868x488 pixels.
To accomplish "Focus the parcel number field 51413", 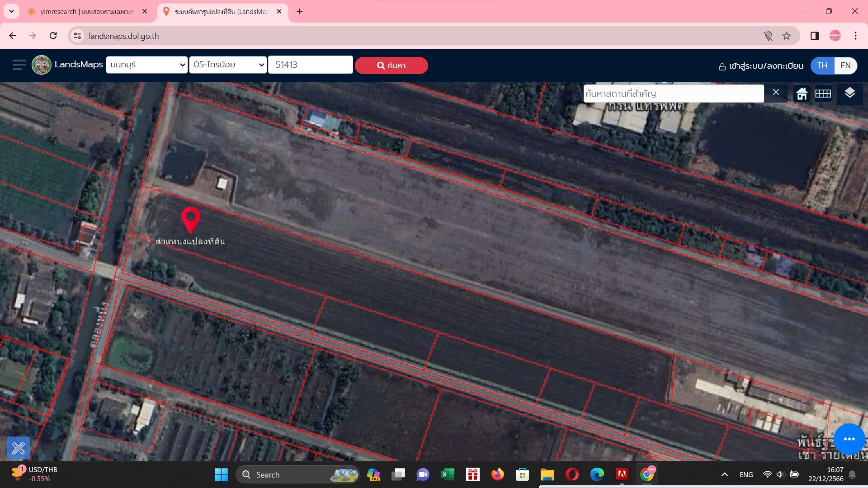I will point(310,65).
